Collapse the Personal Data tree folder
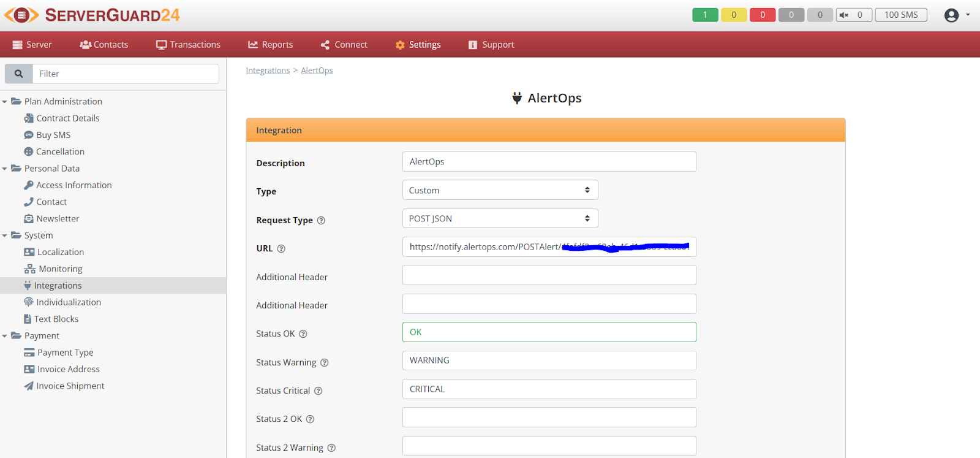Viewport: 980px width, 458px height. point(5,169)
